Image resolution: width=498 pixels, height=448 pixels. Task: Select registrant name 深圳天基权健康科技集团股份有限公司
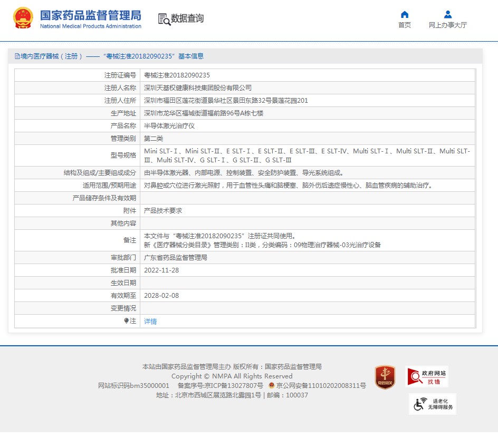[197, 88]
